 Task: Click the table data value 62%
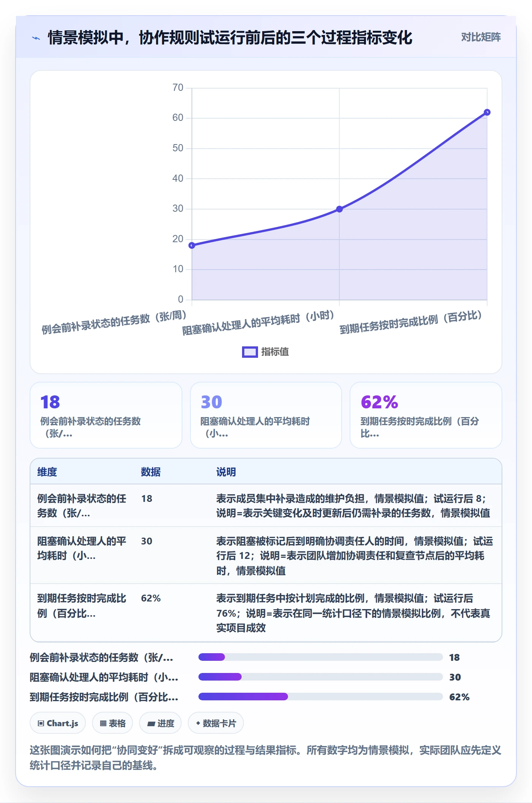(x=151, y=598)
